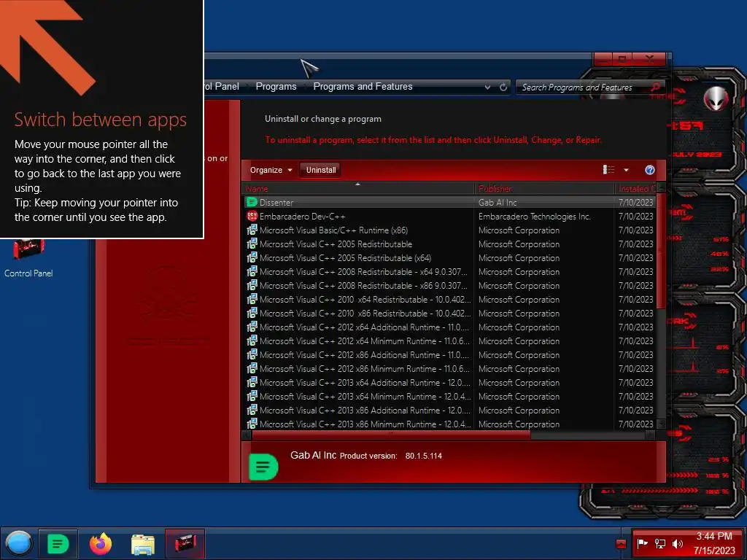
Task: Select Visual C++ 2013 x64 Minimum Runtime
Action: click(x=449, y=396)
